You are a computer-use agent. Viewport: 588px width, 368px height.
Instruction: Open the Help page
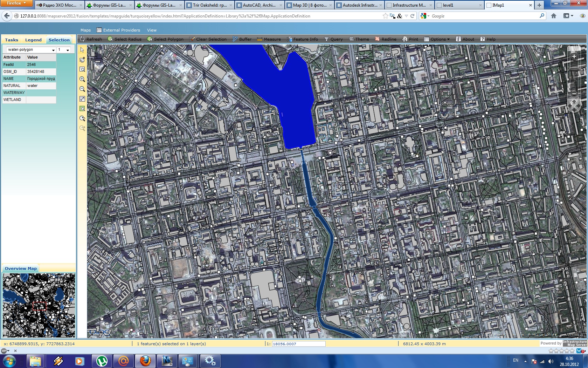[488, 39]
